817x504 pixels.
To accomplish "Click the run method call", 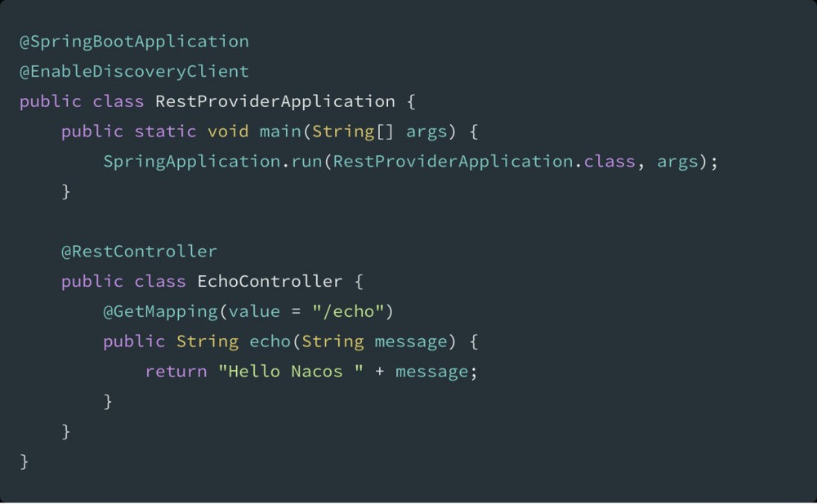I will tap(306, 161).
